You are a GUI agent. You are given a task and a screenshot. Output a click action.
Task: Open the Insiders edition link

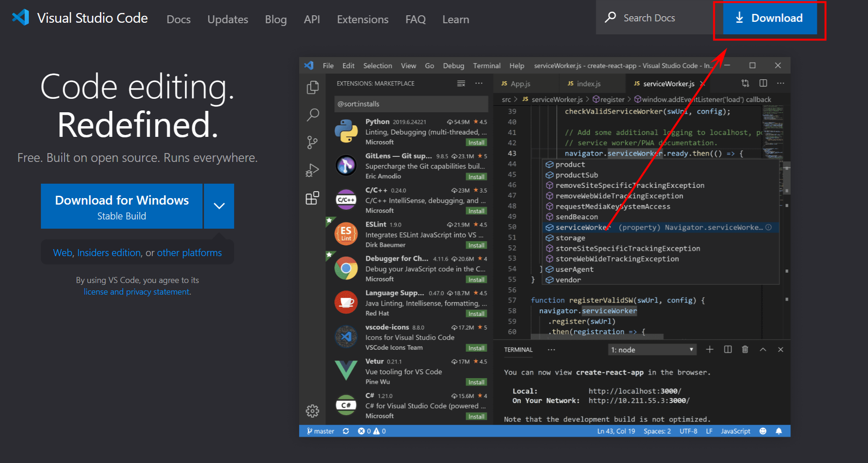tap(109, 253)
